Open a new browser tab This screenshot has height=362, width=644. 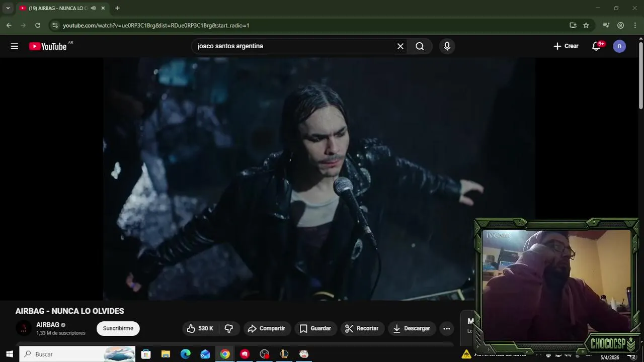117,8
